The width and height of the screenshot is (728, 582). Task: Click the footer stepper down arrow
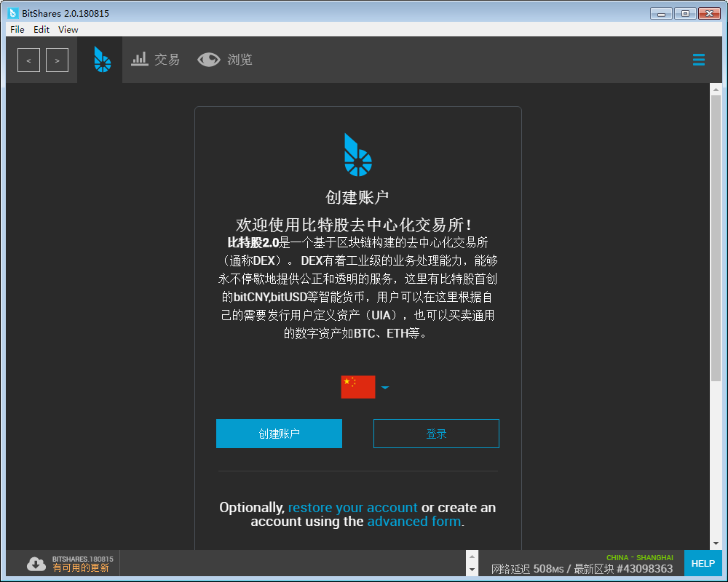(472, 570)
